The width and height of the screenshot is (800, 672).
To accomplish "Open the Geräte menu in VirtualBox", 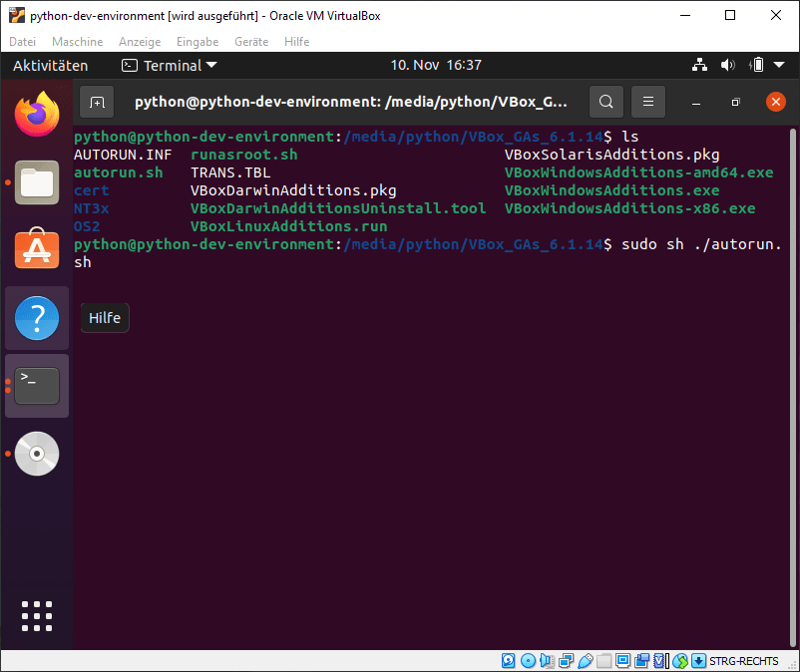I will click(x=250, y=42).
